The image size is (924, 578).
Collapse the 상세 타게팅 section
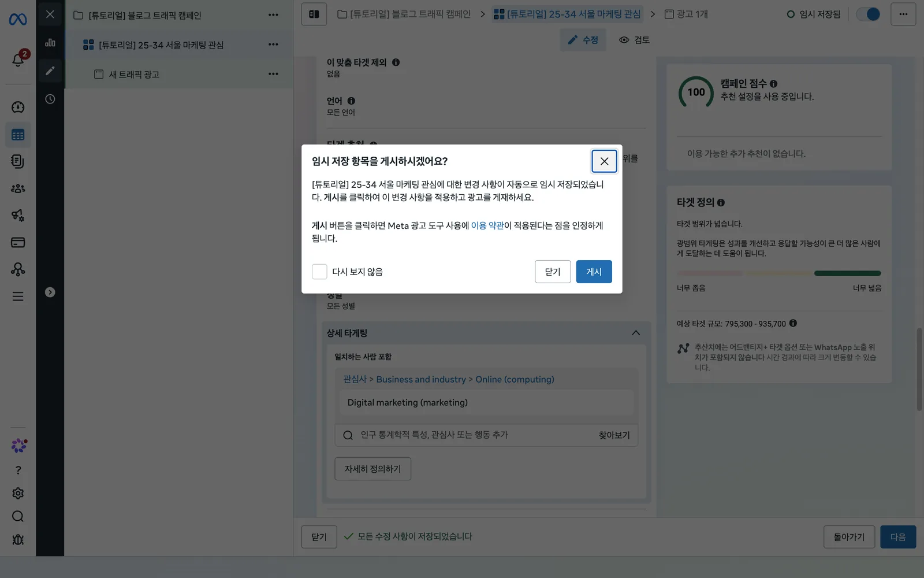click(636, 333)
